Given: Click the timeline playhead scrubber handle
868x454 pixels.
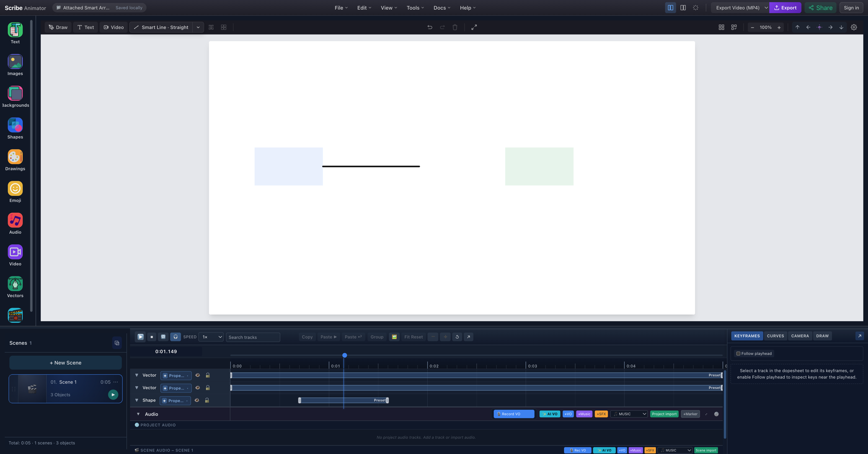Looking at the screenshot, I should (x=345, y=355).
